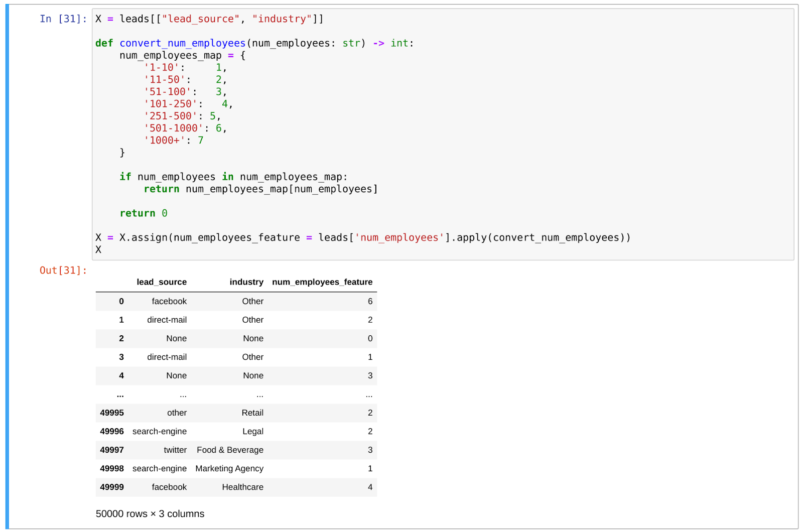Click 'Marketing Agency' in row 49998
The width and height of the screenshot is (803, 532).
coord(229,468)
